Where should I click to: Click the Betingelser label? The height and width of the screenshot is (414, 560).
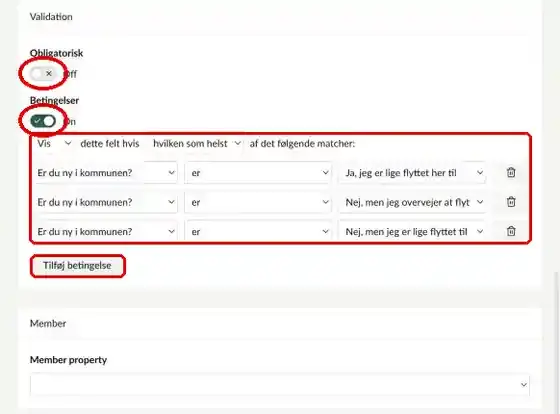tap(54, 100)
